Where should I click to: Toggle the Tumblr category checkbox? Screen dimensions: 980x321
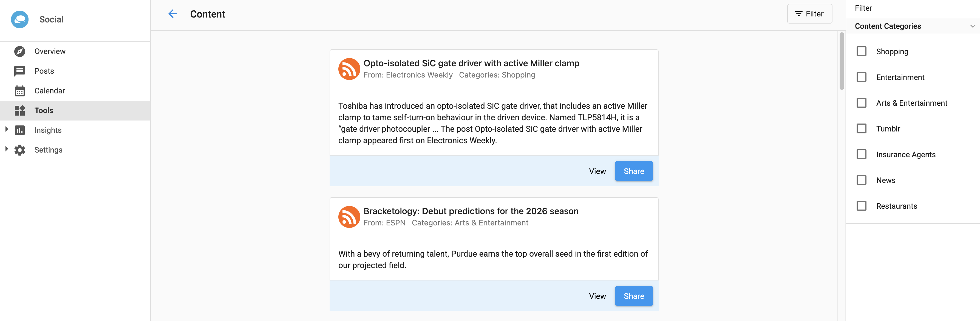coord(861,128)
